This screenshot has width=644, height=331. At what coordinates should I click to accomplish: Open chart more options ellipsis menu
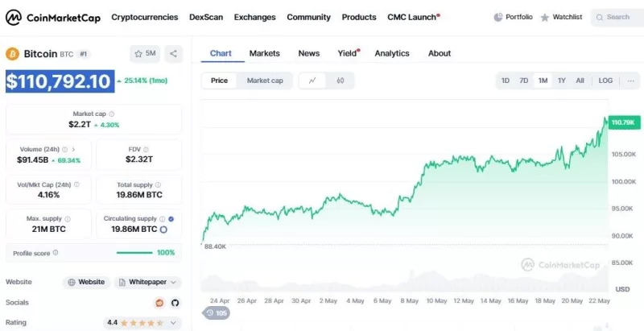630,81
